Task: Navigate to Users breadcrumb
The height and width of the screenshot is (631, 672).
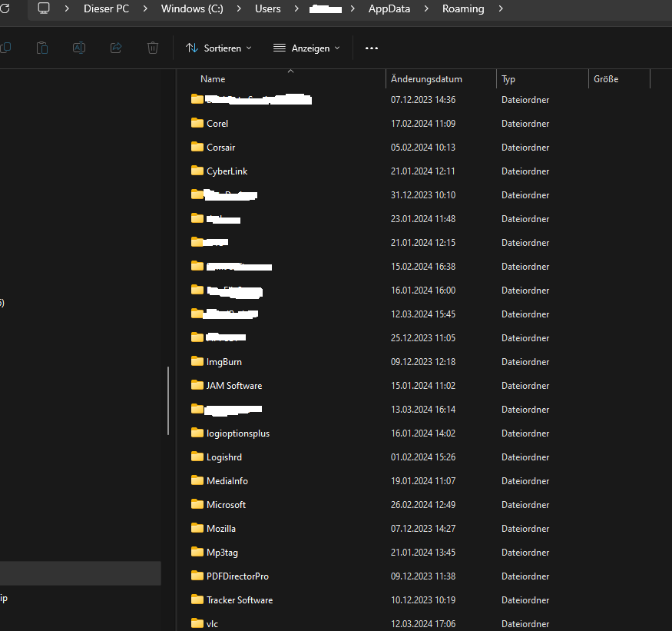Action: [x=267, y=8]
